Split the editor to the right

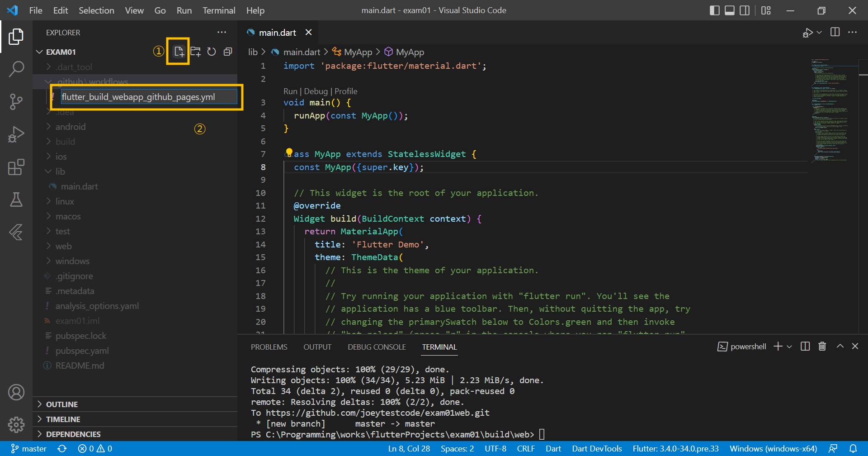835,32
